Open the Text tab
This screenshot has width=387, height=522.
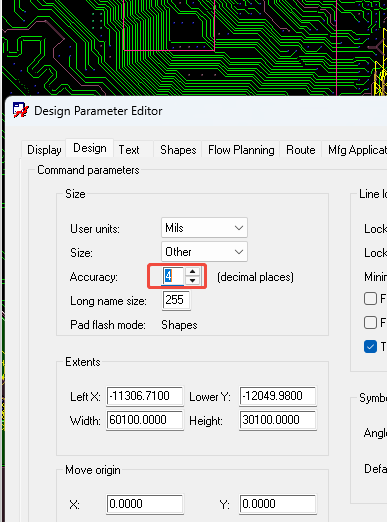coord(129,150)
